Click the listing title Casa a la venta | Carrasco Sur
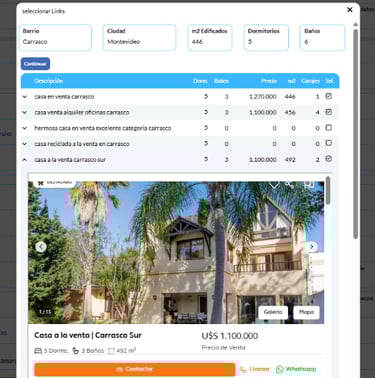The image size is (375, 378). coord(88,335)
